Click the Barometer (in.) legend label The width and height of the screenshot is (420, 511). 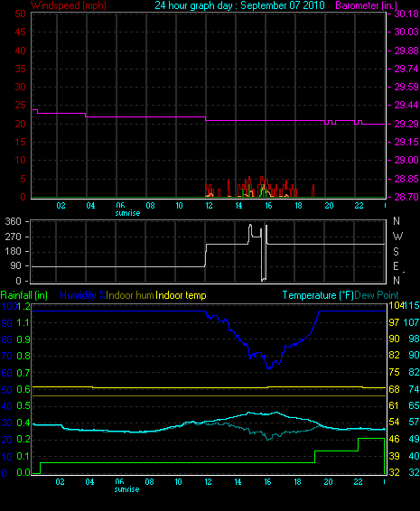(x=367, y=5)
